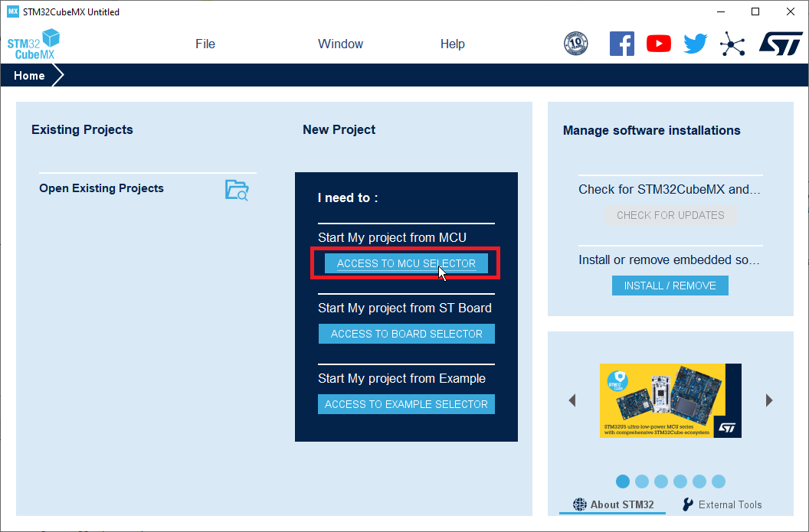
Task: Click 'Start My project from ST Board' text
Action: coord(405,308)
